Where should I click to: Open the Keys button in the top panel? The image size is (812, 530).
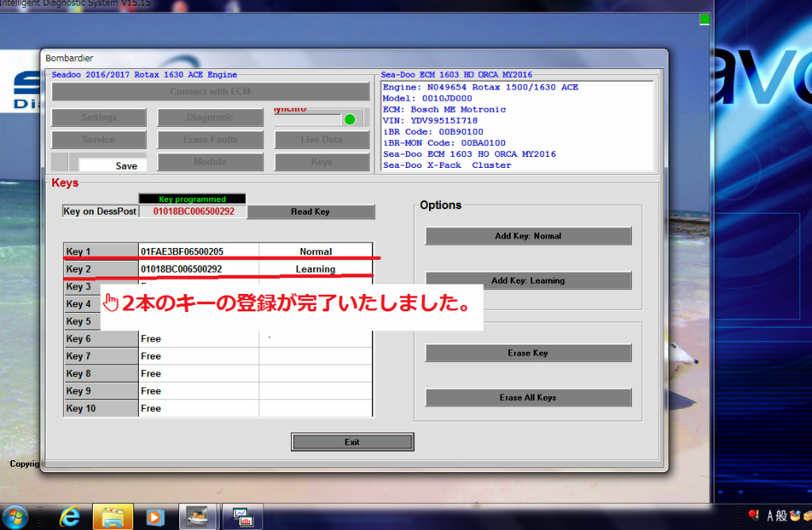point(322,162)
